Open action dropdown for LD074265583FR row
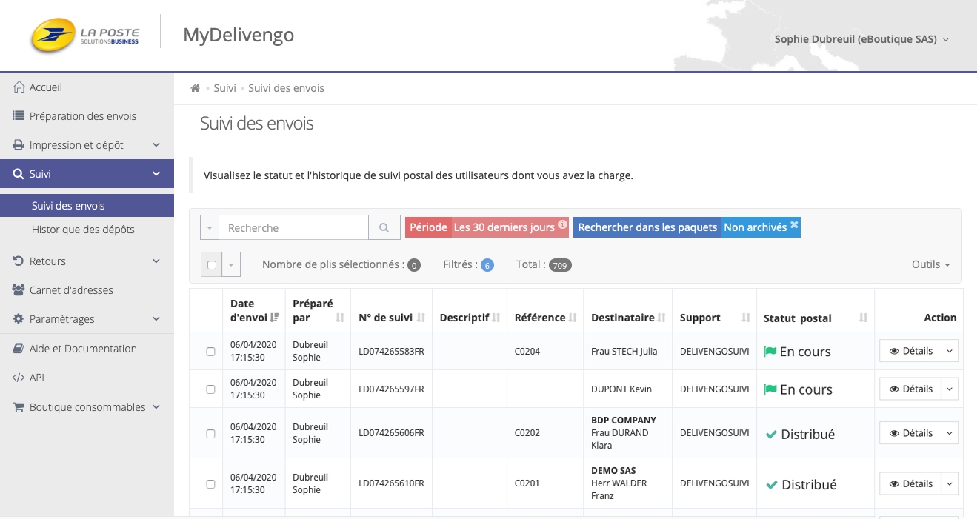The height and width of the screenshot is (519, 980). click(950, 351)
